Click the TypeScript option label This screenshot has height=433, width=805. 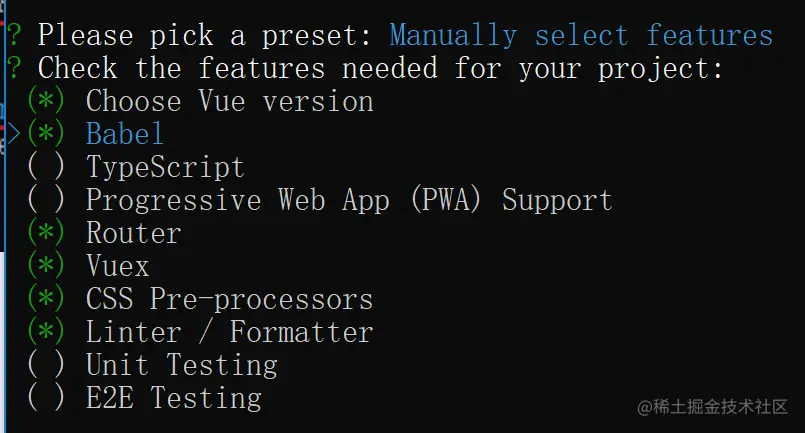[164, 167]
